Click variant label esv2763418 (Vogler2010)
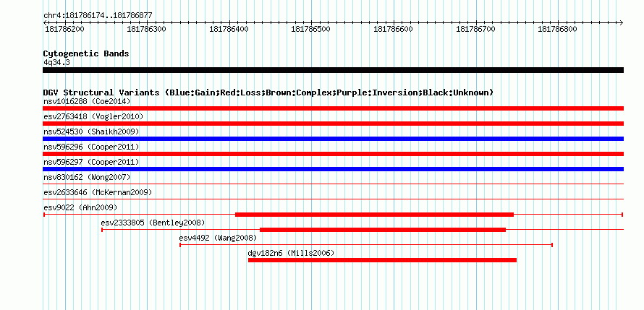 click(93, 116)
